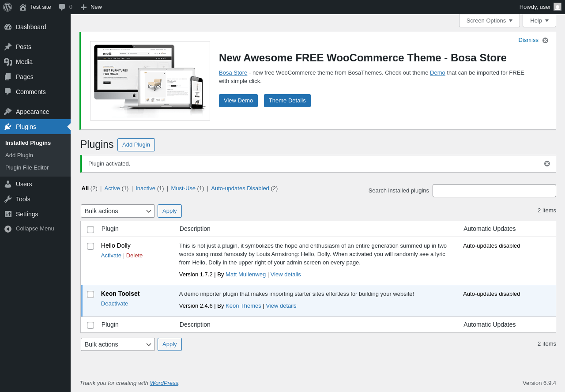The height and width of the screenshot is (392, 565).
Task: Click the Dashboard gauge icon in sidebar
Action: click(x=8, y=27)
